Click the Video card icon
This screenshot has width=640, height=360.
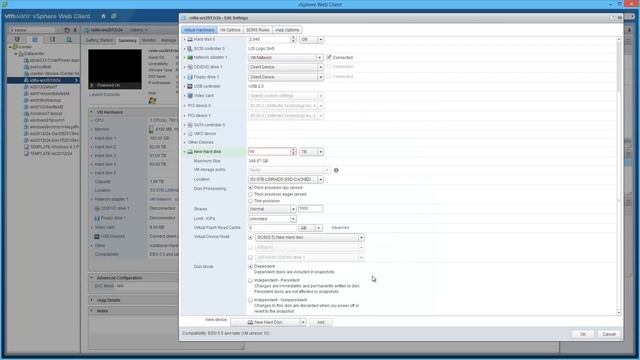[x=190, y=96]
